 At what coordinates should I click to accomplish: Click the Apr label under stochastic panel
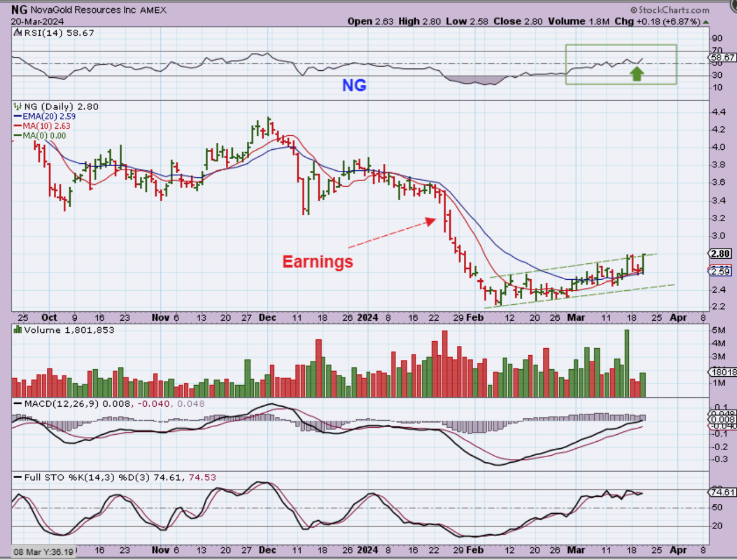point(679,550)
